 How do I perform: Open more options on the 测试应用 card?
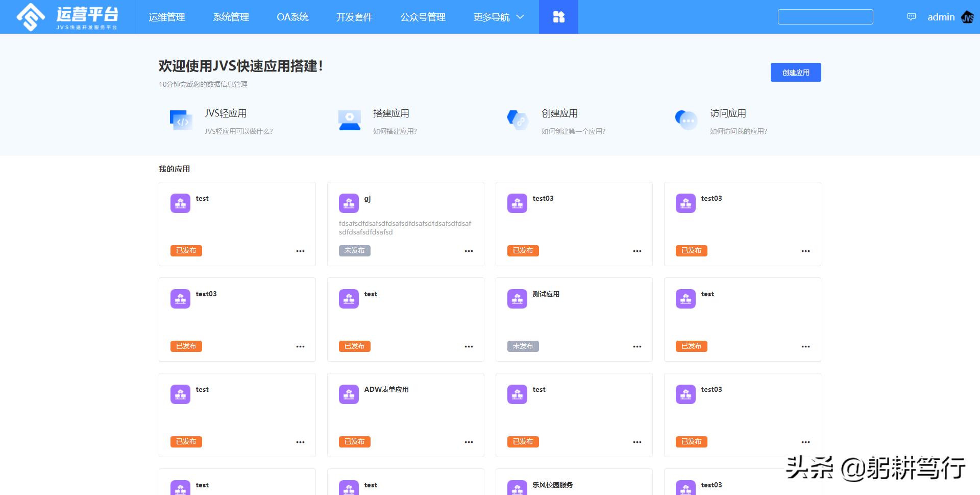[637, 346]
